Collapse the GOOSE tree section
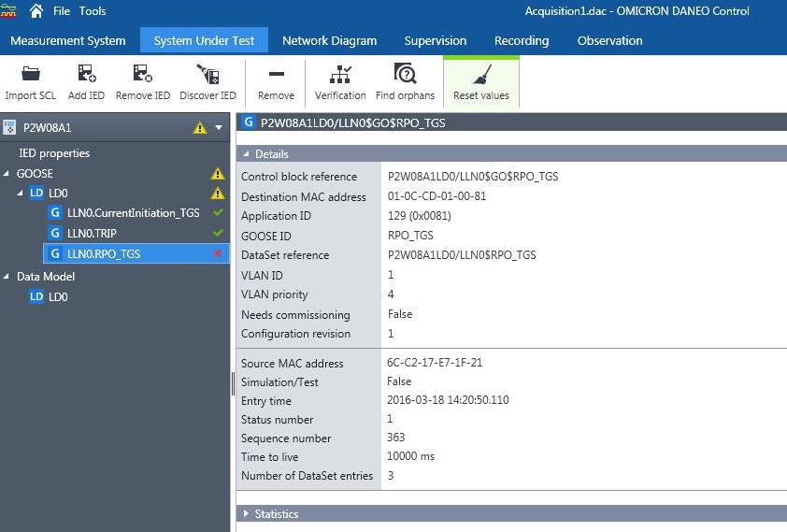Image resolution: width=787 pixels, height=532 pixels. (7, 173)
